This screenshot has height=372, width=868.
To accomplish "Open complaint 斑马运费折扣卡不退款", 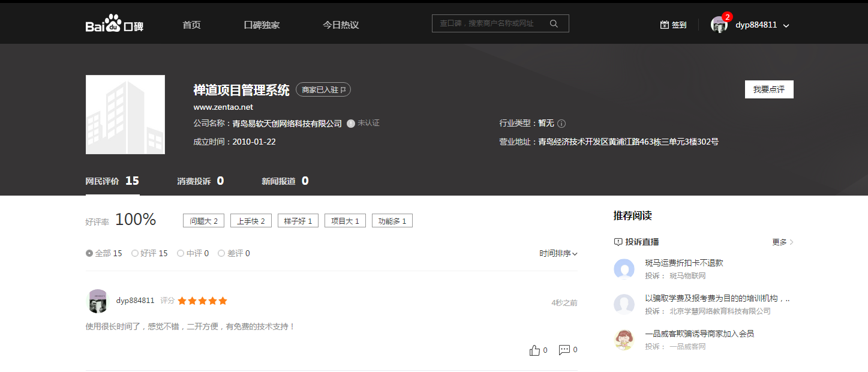I will (x=684, y=263).
